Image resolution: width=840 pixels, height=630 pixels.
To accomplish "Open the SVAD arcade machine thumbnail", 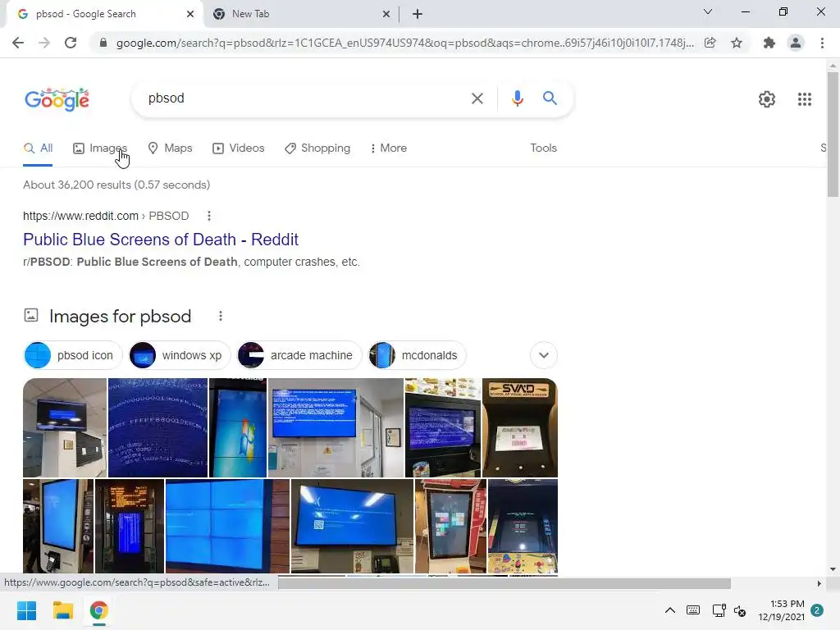I will point(519,427).
